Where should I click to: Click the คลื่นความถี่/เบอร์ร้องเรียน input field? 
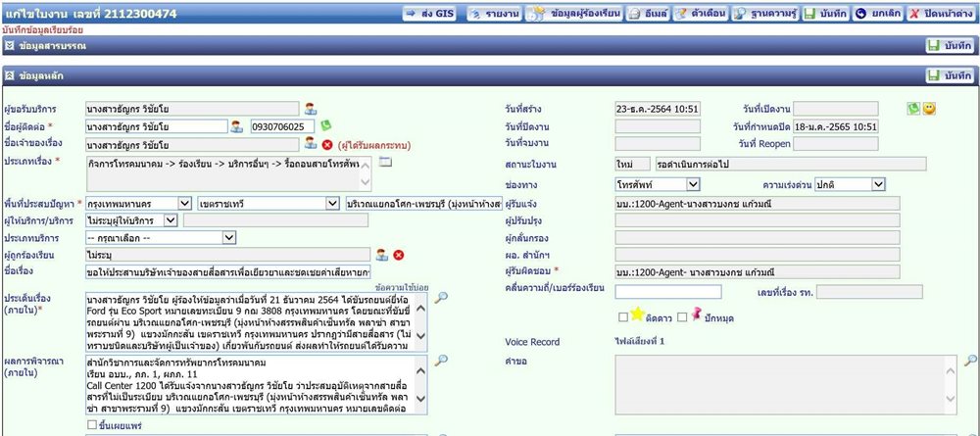pyautogui.click(x=668, y=292)
